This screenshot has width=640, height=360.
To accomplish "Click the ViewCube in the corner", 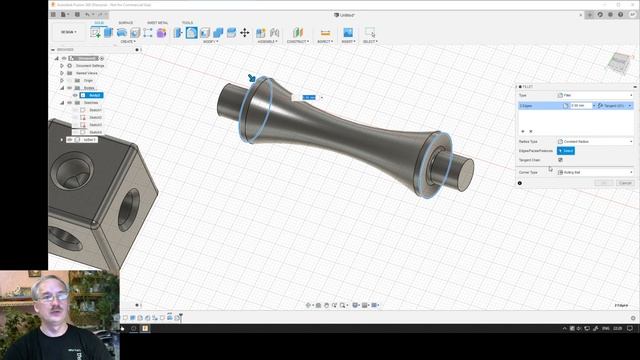I will (x=620, y=64).
